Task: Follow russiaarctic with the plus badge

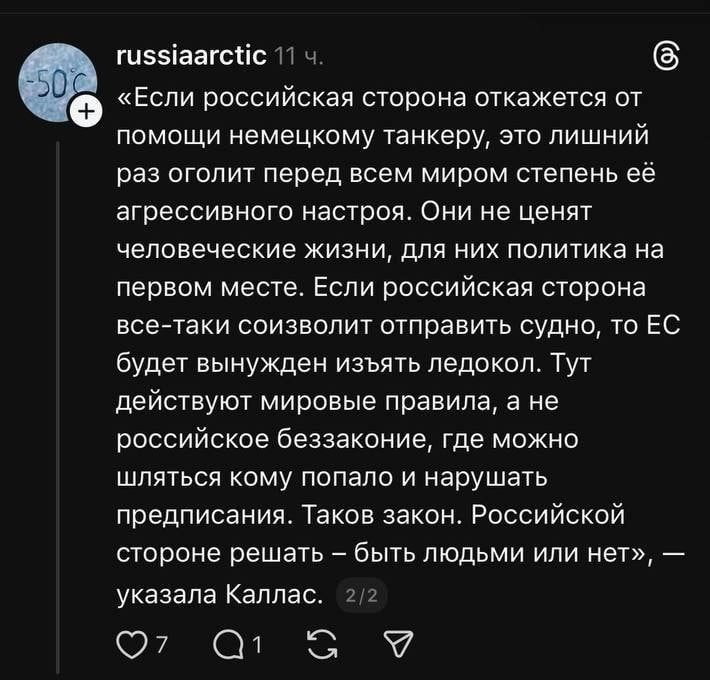Action: (x=88, y=110)
